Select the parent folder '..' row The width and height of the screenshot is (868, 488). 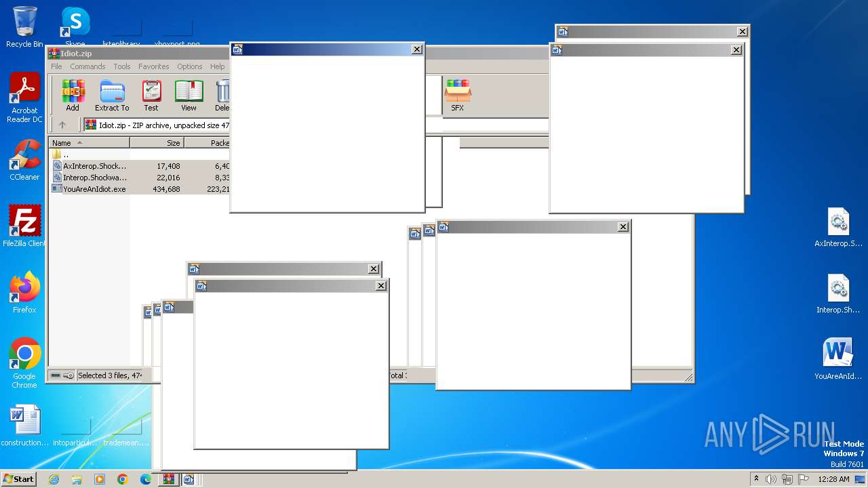pyautogui.click(x=140, y=155)
